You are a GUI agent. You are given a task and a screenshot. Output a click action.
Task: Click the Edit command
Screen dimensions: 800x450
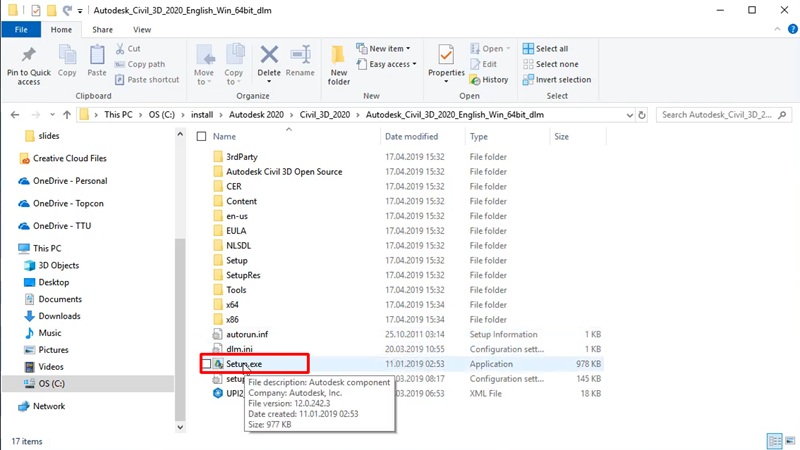click(x=484, y=64)
